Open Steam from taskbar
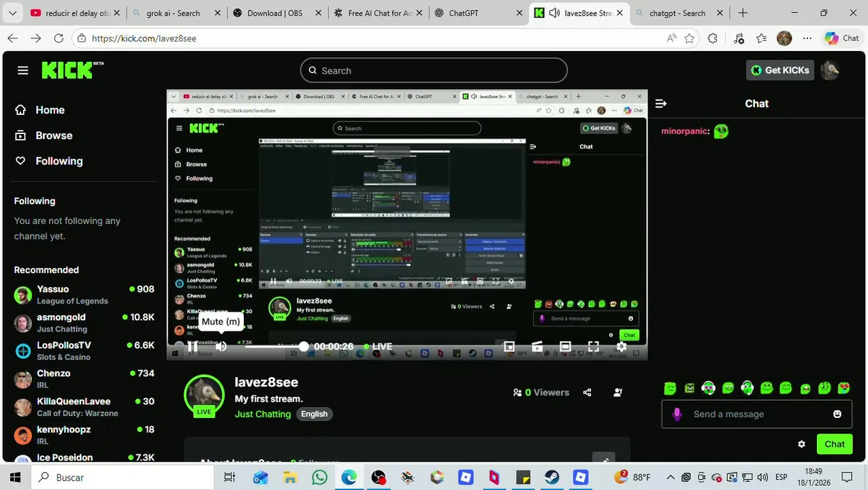 tap(552, 477)
